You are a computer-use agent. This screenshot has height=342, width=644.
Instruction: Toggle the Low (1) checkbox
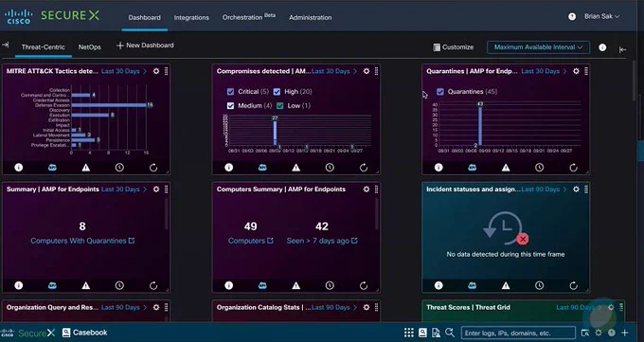click(280, 106)
